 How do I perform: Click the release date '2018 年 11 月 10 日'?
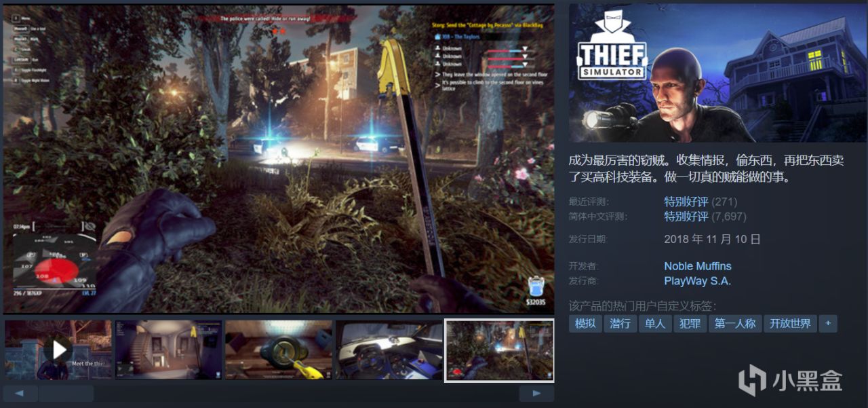click(x=713, y=239)
